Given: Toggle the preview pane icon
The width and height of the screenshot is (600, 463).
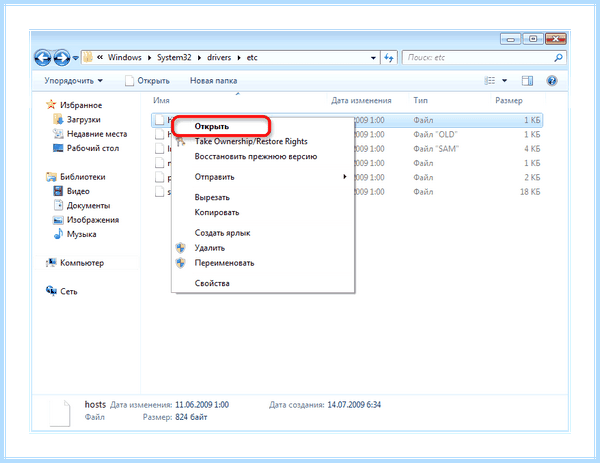Looking at the screenshot, I should [x=527, y=81].
